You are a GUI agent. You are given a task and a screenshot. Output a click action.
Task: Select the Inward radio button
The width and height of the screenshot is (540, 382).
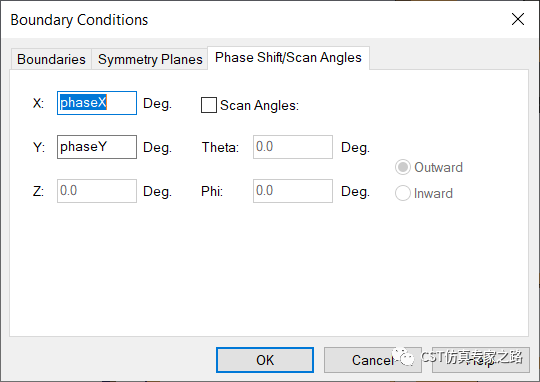click(x=403, y=193)
